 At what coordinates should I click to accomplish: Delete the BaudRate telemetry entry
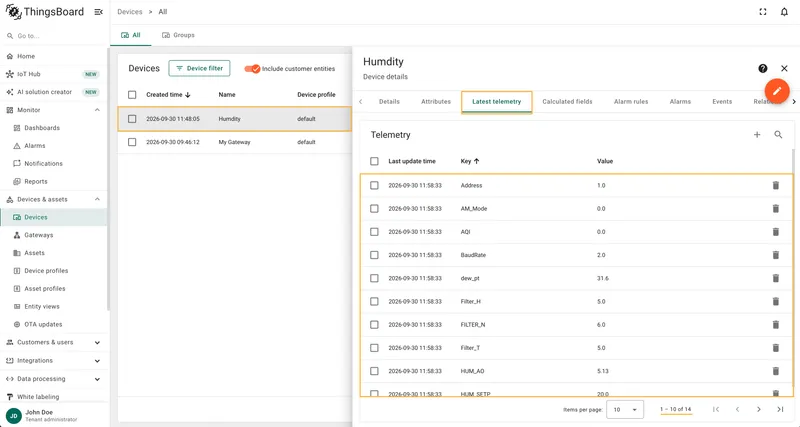tap(776, 255)
